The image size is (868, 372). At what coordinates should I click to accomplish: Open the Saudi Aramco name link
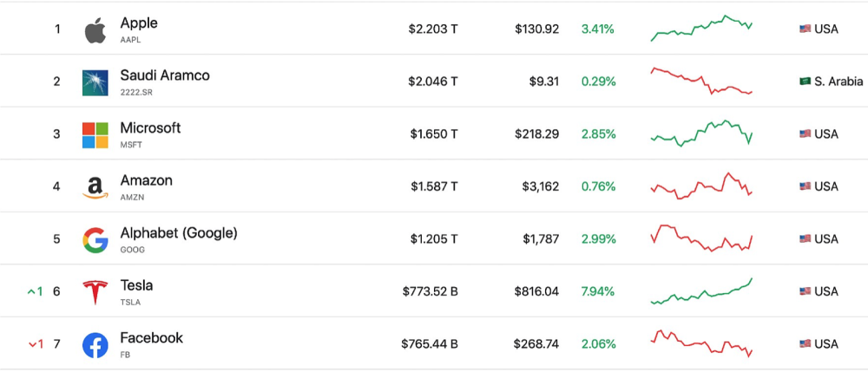coord(165,75)
